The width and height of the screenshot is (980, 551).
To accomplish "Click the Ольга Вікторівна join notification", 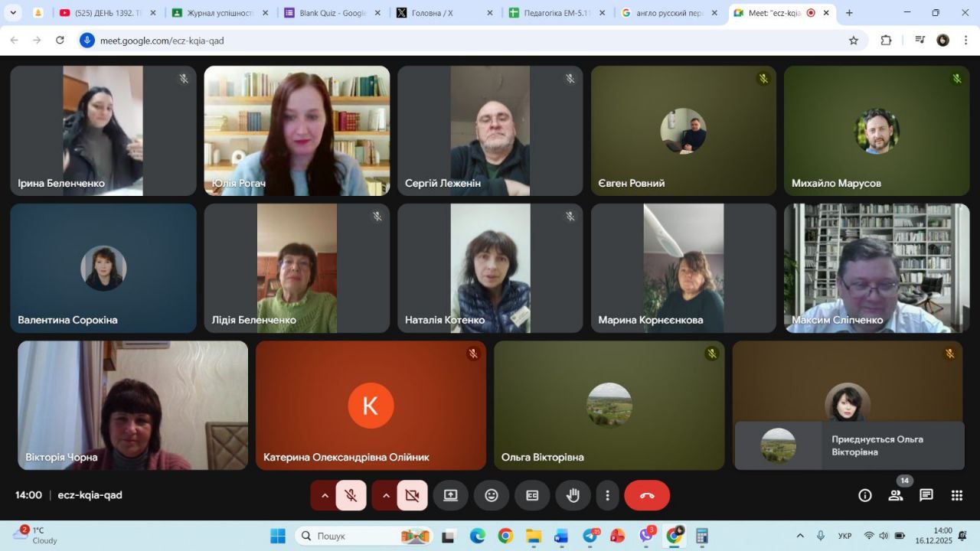I will click(x=848, y=445).
